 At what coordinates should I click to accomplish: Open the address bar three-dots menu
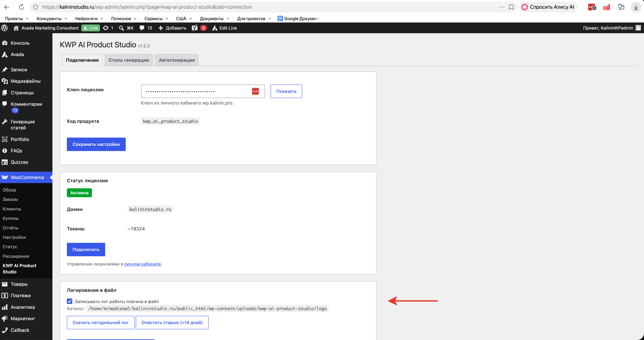(501, 7)
